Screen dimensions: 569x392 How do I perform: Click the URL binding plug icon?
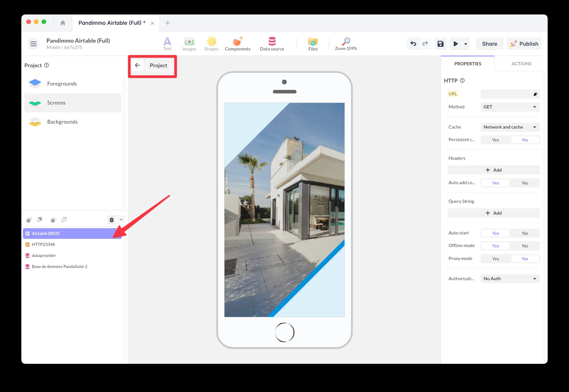coord(535,94)
